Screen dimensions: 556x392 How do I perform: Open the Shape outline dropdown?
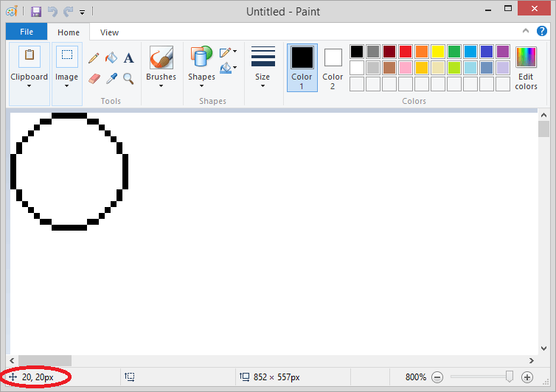tap(228, 52)
